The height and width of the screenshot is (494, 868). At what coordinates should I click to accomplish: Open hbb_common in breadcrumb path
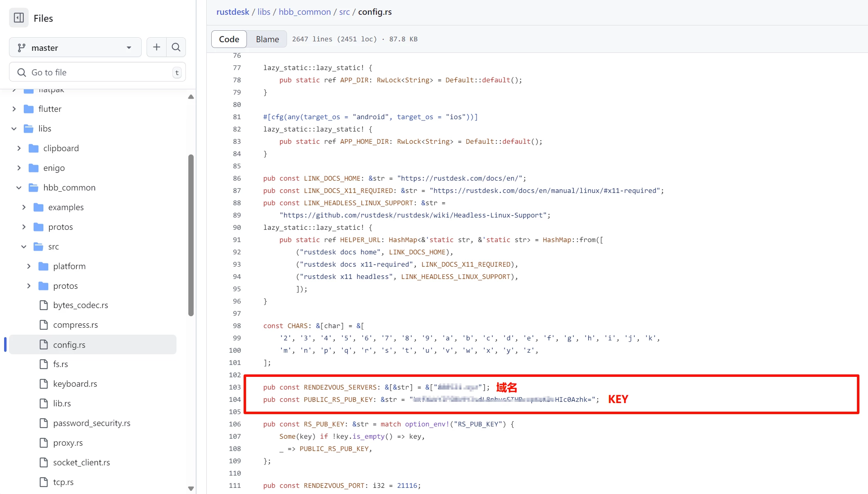[x=305, y=12]
